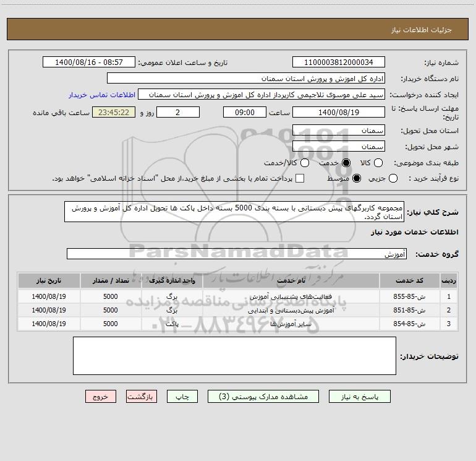Viewport: 476px width, 461px height.
Task: Click the بازگشت back button
Action: tap(142, 397)
